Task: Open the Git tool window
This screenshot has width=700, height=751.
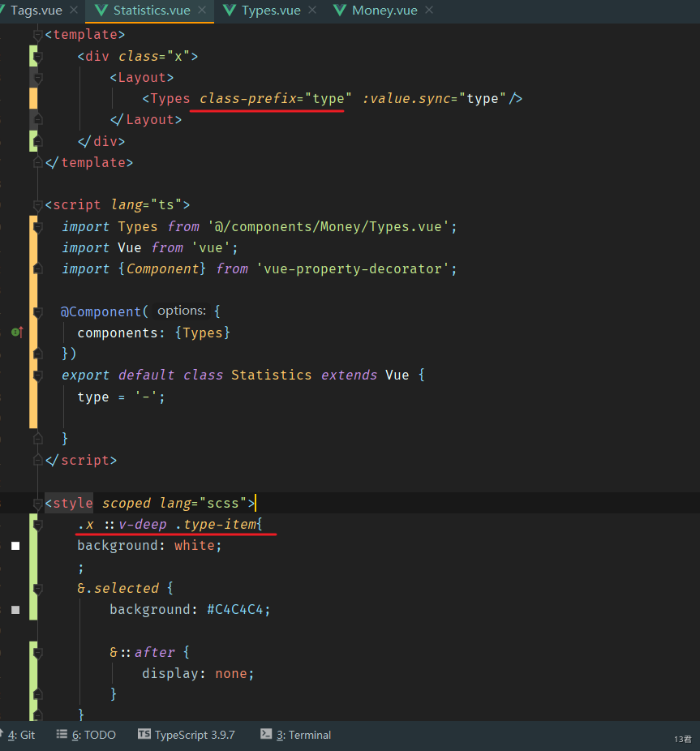Action: [x=18, y=735]
